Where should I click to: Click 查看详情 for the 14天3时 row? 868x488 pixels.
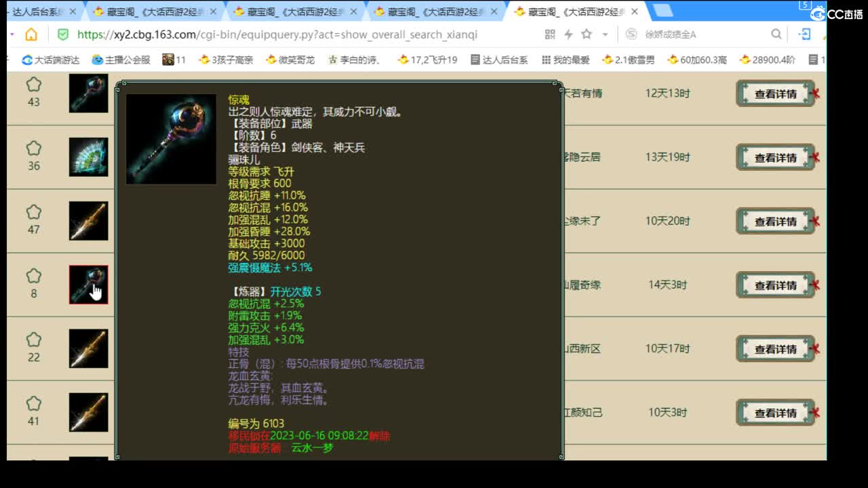coord(776,285)
